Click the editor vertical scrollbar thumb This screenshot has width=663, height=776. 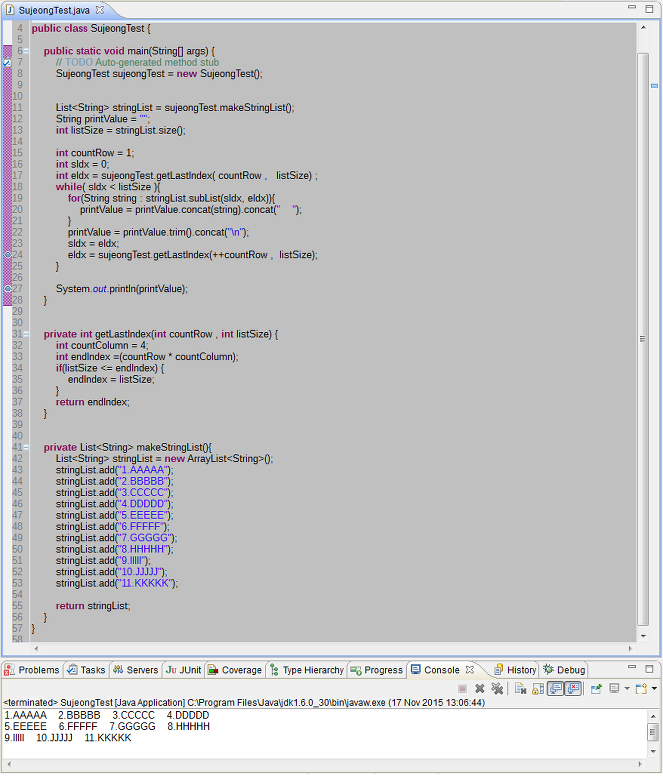click(x=643, y=340)
